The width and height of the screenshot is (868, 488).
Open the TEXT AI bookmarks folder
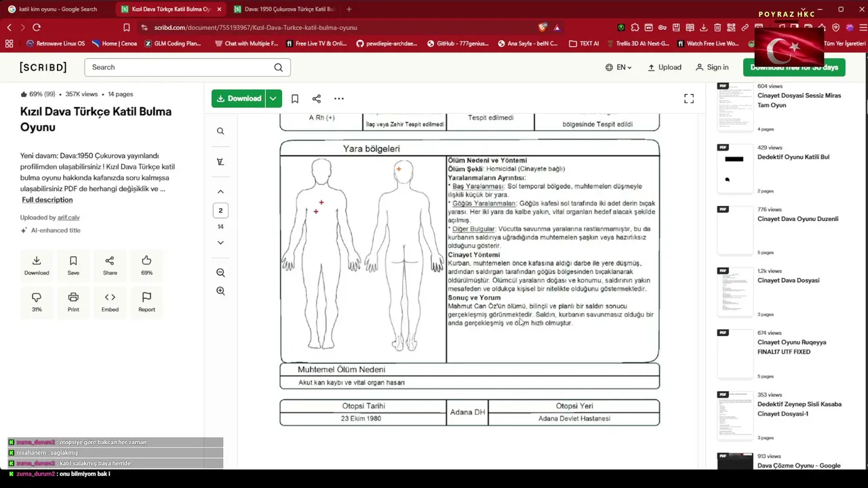point(584,43)
